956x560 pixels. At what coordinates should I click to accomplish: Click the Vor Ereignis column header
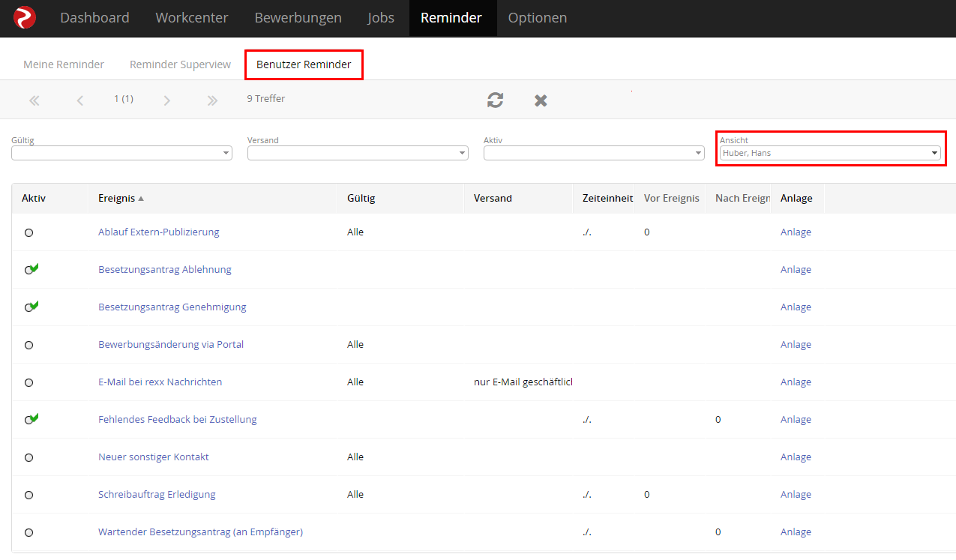click(x=672, y=198)
